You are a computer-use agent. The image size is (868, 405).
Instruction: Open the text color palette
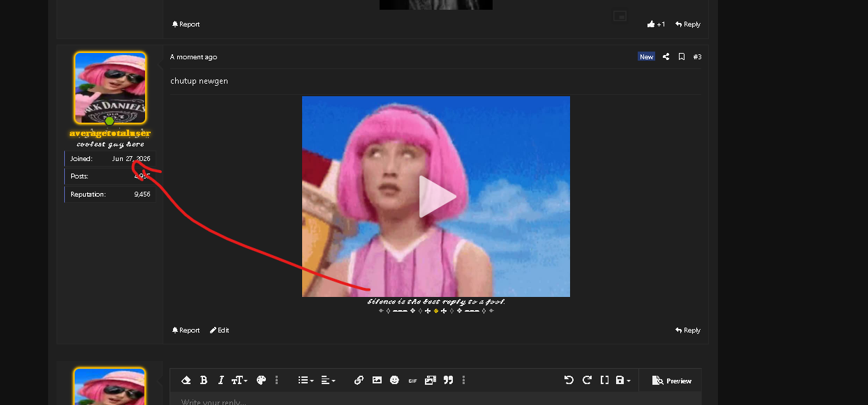coord(261,380)
